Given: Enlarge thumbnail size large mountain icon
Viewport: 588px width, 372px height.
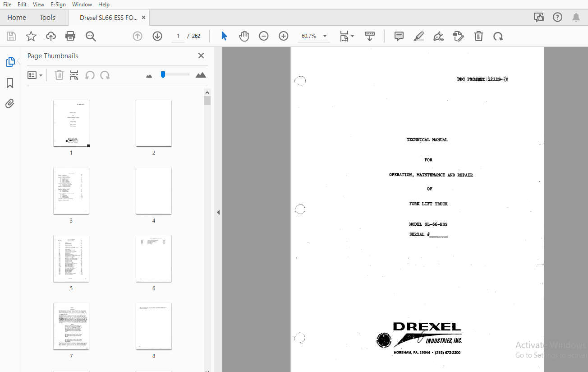Looking at the screenshot, I should (x=201, y=75).
